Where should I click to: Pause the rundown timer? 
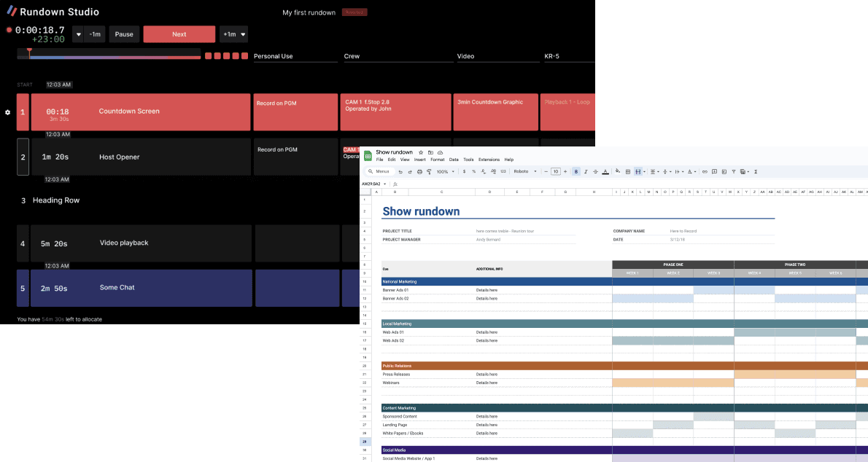(123, 34)
